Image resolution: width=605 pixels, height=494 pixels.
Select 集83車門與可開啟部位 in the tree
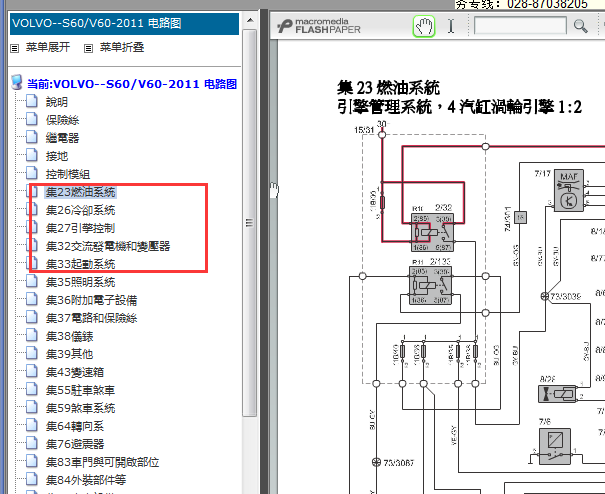pos(102,462)
